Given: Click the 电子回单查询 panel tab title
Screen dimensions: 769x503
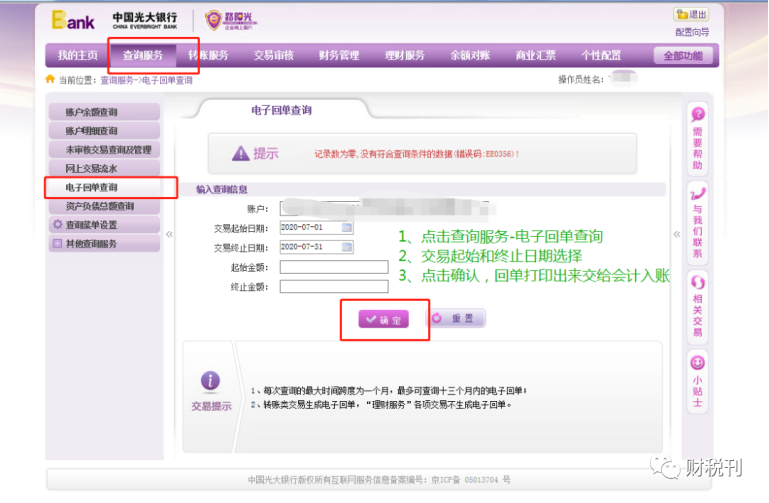Looking at the screenshot, I should 282,110.
